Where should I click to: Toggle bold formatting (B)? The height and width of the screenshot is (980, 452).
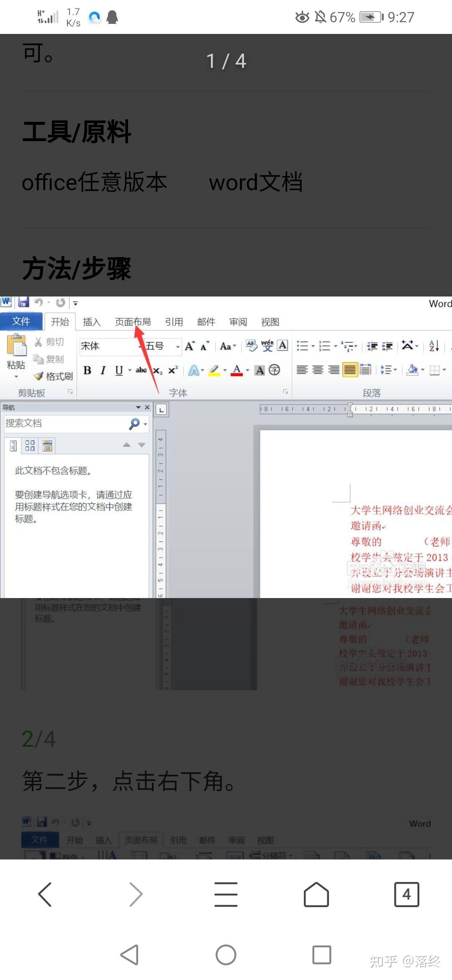coord(87,370)
